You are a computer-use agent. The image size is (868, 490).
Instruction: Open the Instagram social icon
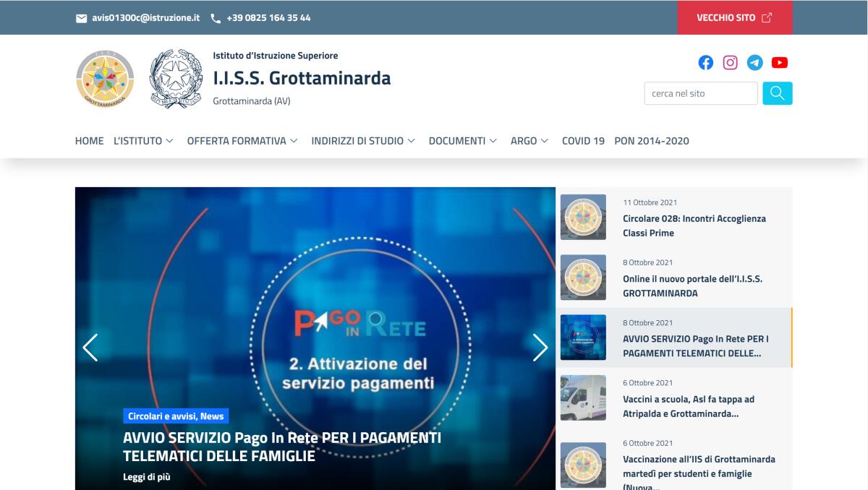pyautogui.click(x=731, y=63)
